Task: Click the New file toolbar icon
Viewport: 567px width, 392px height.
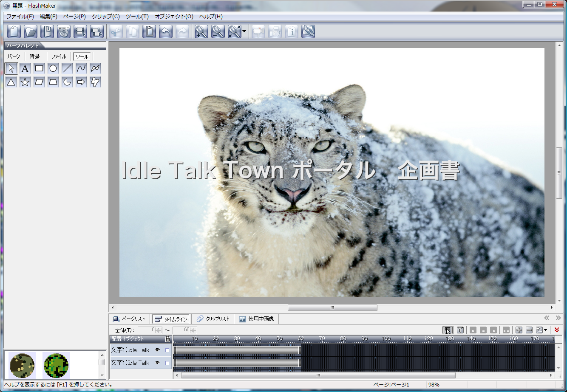Action: (14, 31)
